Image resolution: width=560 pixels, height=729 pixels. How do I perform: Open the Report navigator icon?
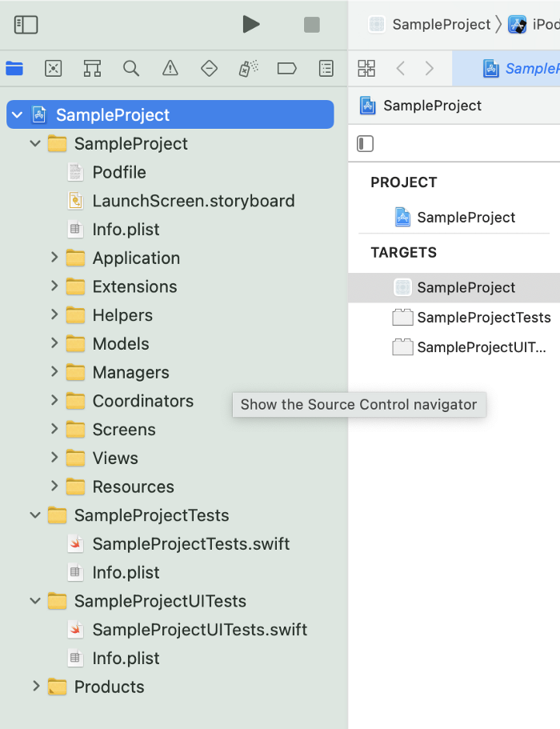tap(326, 69)
